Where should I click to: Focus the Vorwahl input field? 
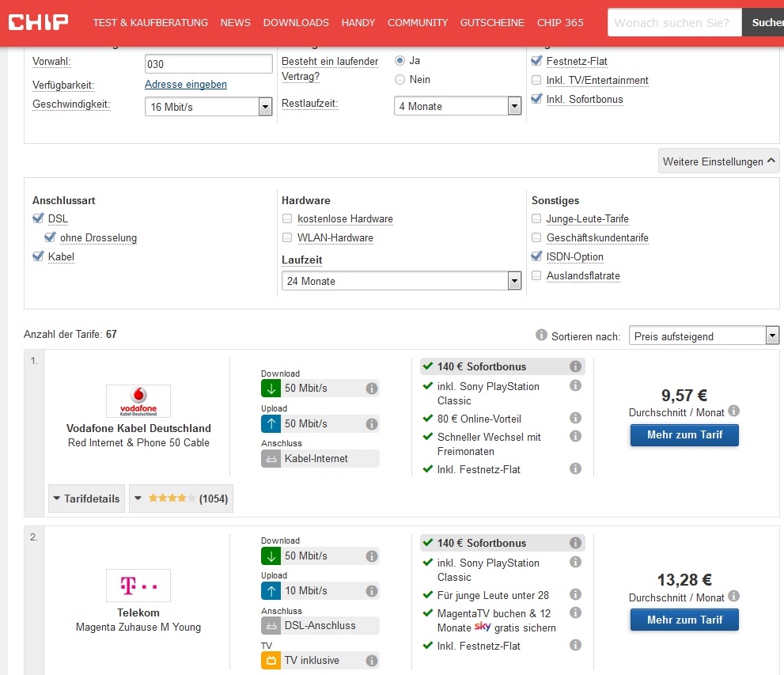pos(209,64)
